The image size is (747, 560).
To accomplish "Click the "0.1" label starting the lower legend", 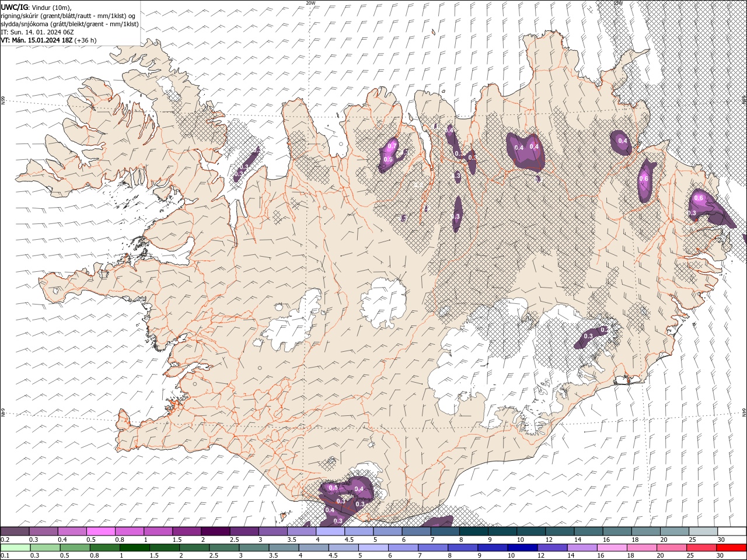I will [5, 555].
